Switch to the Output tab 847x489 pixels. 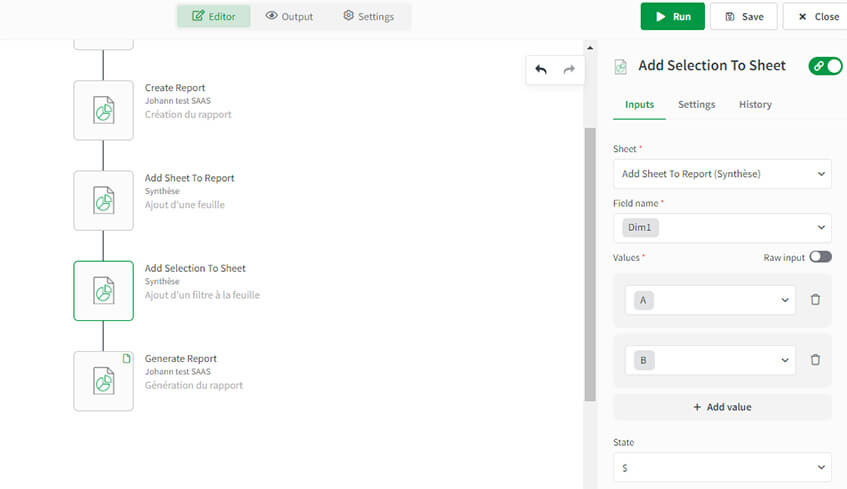pos(289,16)
